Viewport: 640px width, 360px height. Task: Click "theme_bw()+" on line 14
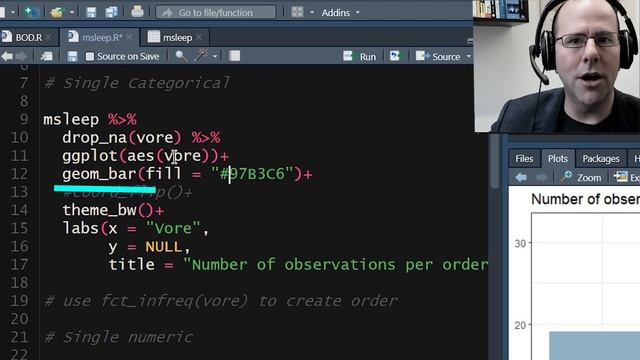point(113,210)
